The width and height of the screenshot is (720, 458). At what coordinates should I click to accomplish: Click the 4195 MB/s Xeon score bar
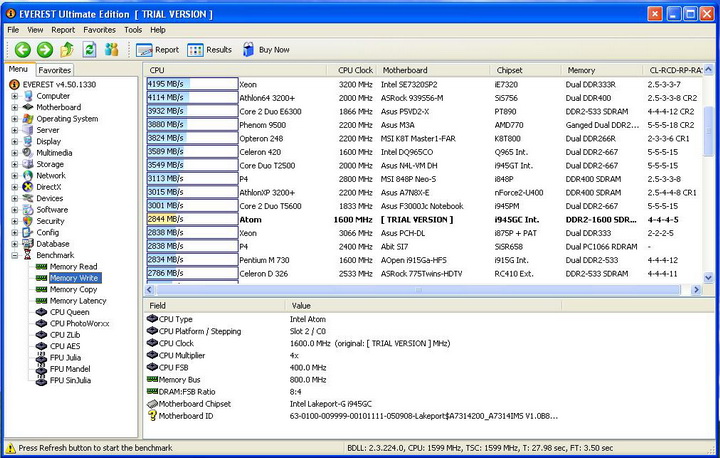(x=192, y=84)
